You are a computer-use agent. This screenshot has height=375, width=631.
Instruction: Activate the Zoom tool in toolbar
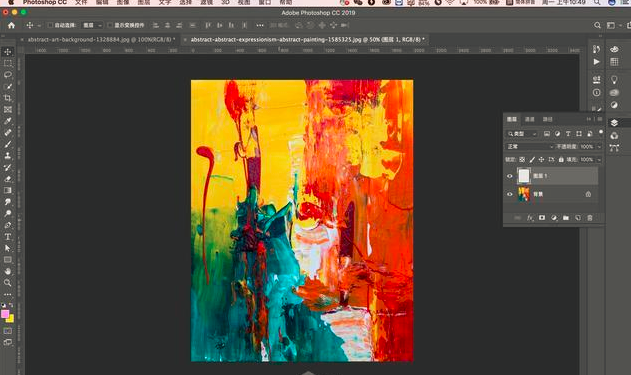click(8, 283)
